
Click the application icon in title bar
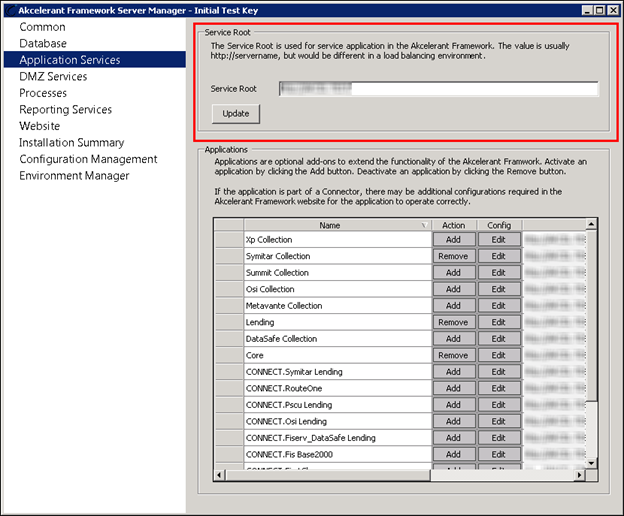click(x=11, y=10)
